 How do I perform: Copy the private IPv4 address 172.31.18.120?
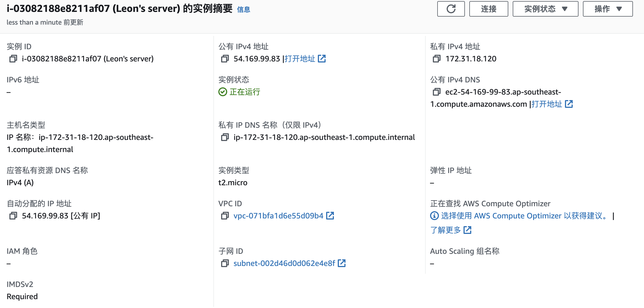pyautogui.click(x=436, y=59)
